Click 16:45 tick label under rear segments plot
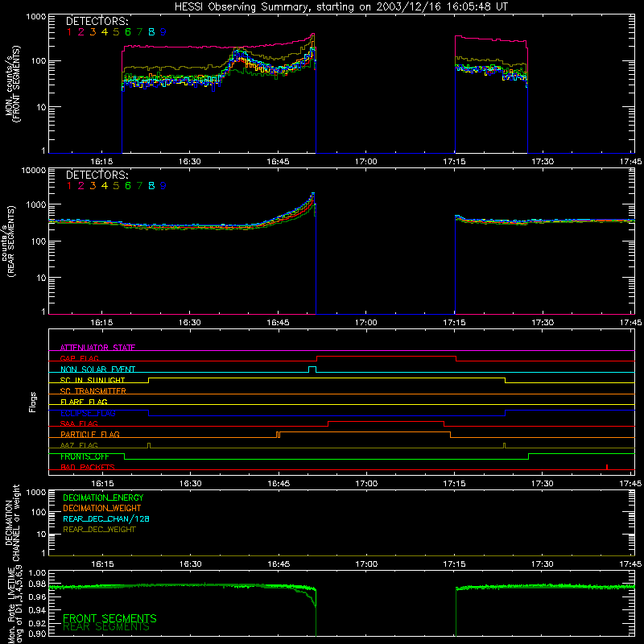Image resolution: width=644 pixels, height=644 pixels. coord(278,323)
